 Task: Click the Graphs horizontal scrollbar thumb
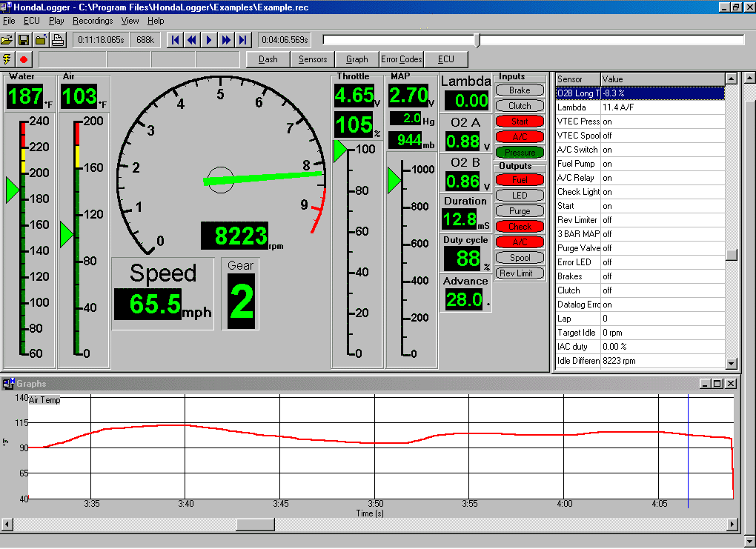tap(255, 524)
